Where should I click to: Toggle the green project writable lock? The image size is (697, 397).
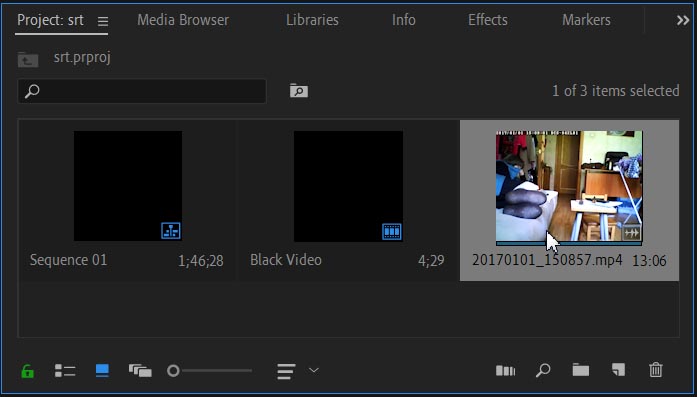pyautogui.click(x=28, y=371)
